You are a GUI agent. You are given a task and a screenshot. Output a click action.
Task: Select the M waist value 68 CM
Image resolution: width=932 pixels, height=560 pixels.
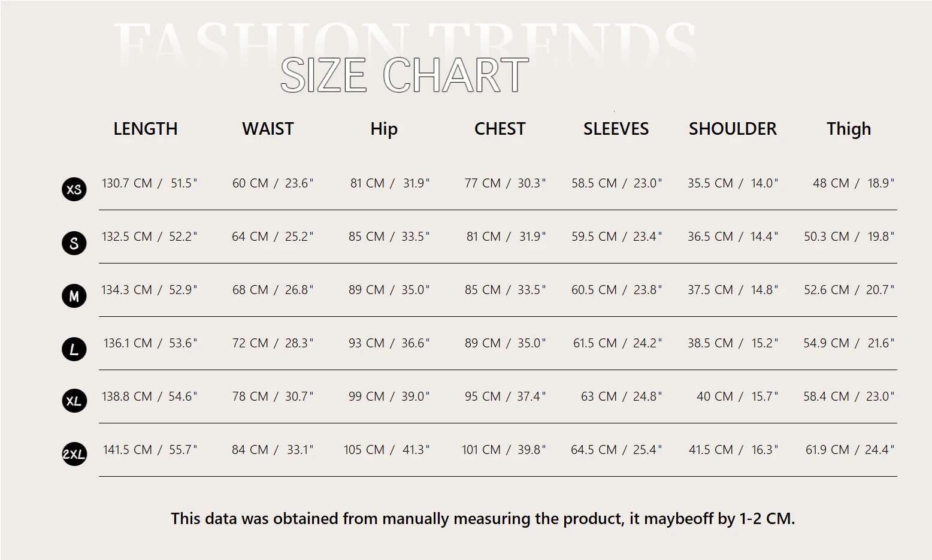[250, 290]
